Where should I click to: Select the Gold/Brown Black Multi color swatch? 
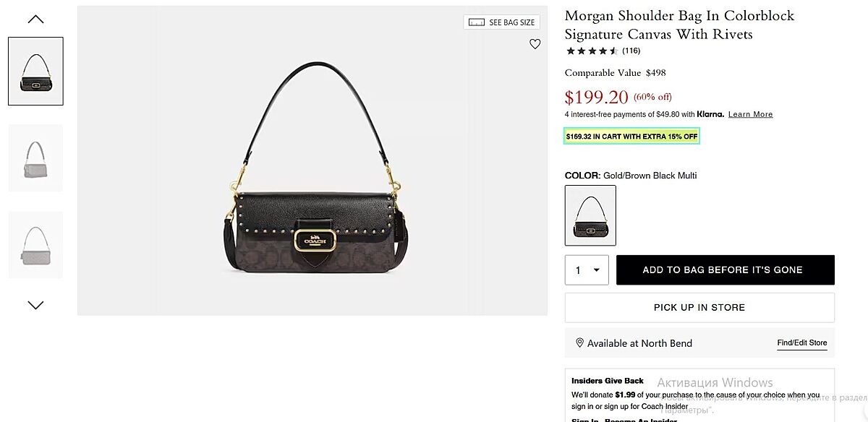click(x=590, y=215)
